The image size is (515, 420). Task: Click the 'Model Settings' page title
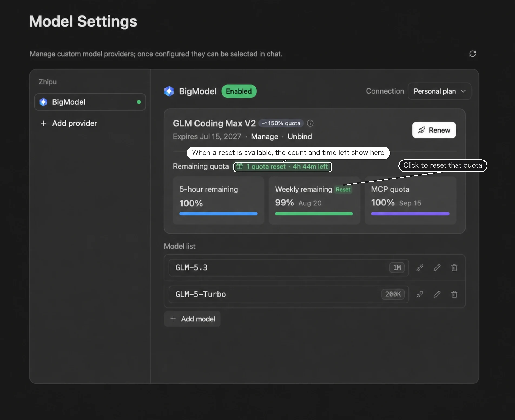coord(83,21)
